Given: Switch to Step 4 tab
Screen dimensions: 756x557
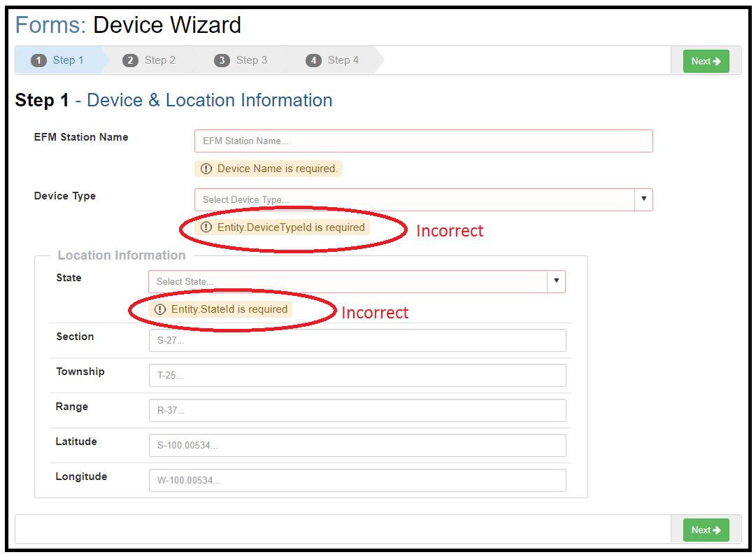Looking at the screenshot, I should 333,60.
